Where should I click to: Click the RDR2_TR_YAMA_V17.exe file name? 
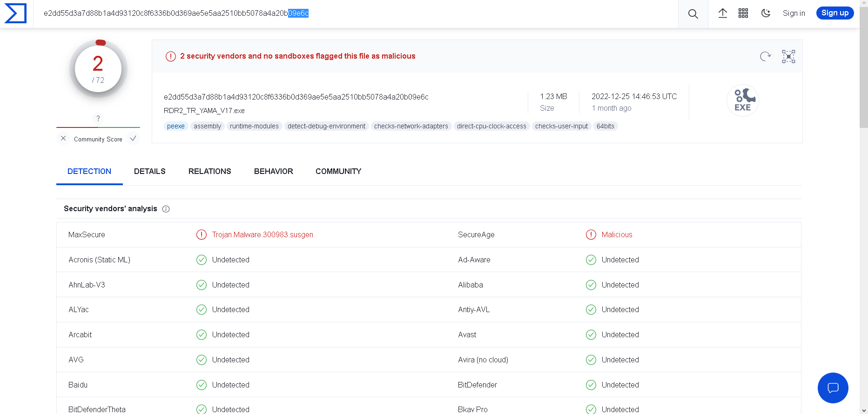(204, 111)
